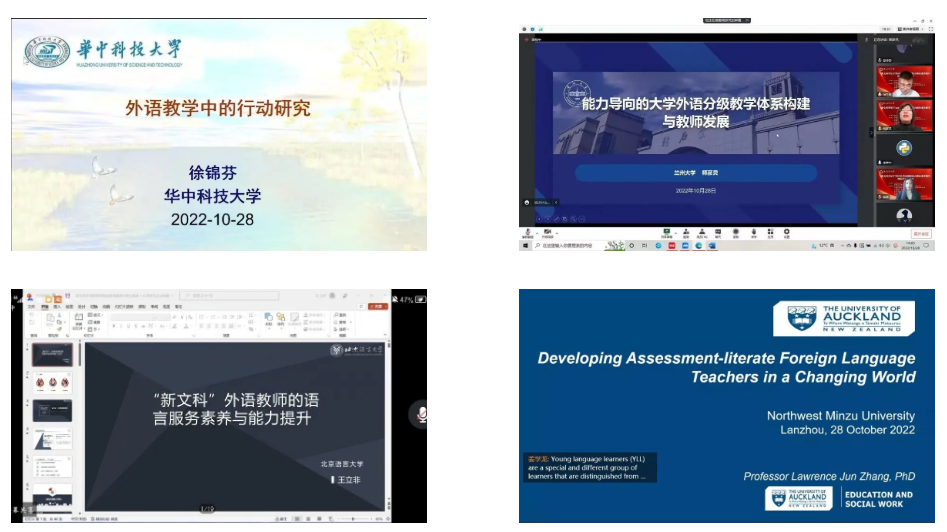The image size is (947, 532).
Task: Switch to Slide Sorter view in status bar
Action: coord(309,519)
